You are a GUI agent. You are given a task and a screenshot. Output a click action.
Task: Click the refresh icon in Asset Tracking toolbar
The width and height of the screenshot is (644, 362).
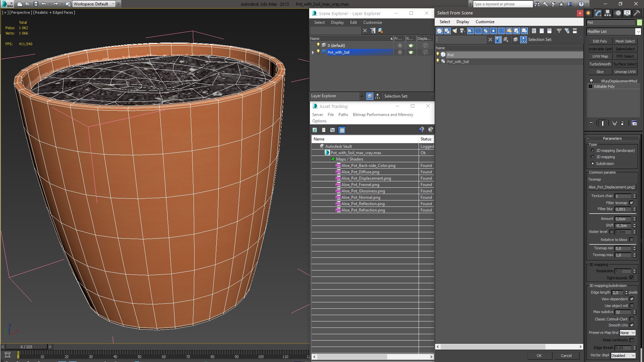click(315, 130)
